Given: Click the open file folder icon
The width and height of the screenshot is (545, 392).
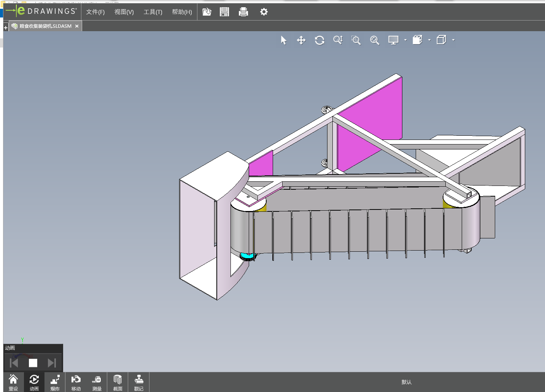Looking at the screenshot, I should [x=207, y=12].
